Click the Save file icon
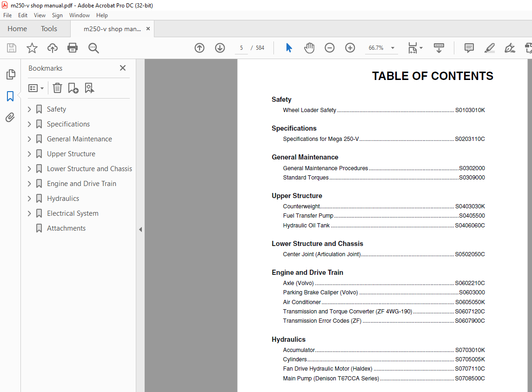 (x=12, y=48)
